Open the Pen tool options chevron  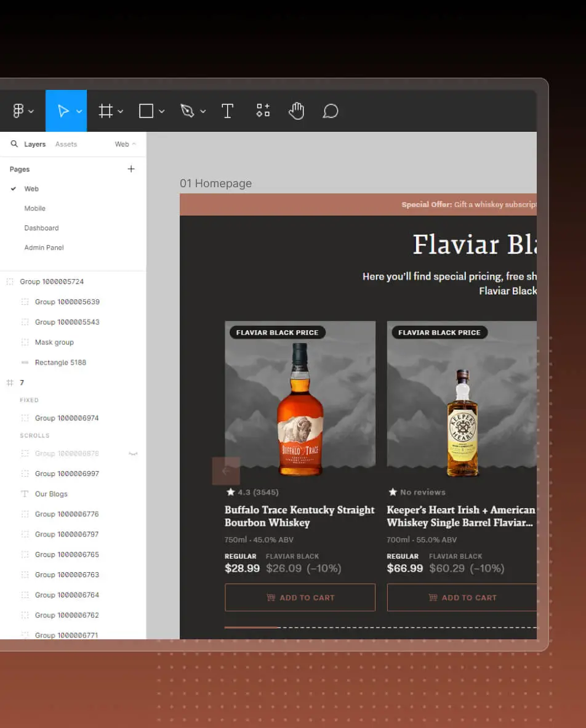point(203,111)
